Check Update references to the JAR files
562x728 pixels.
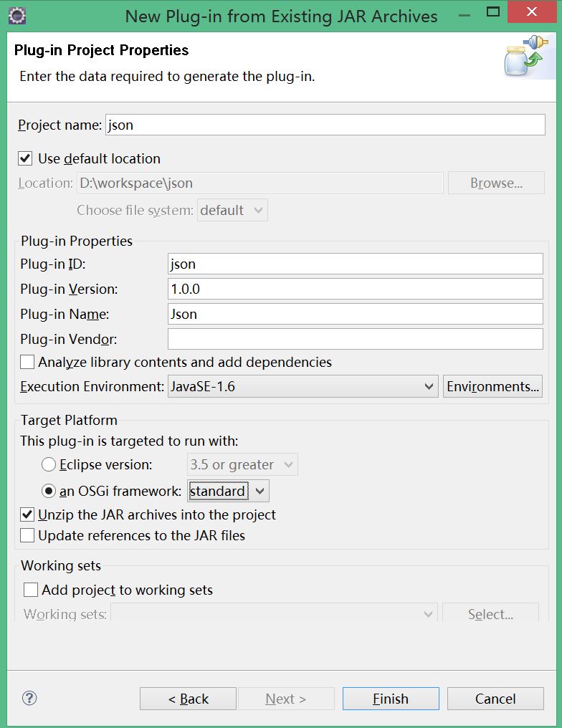pyautogui.click(x=27, y=535)
